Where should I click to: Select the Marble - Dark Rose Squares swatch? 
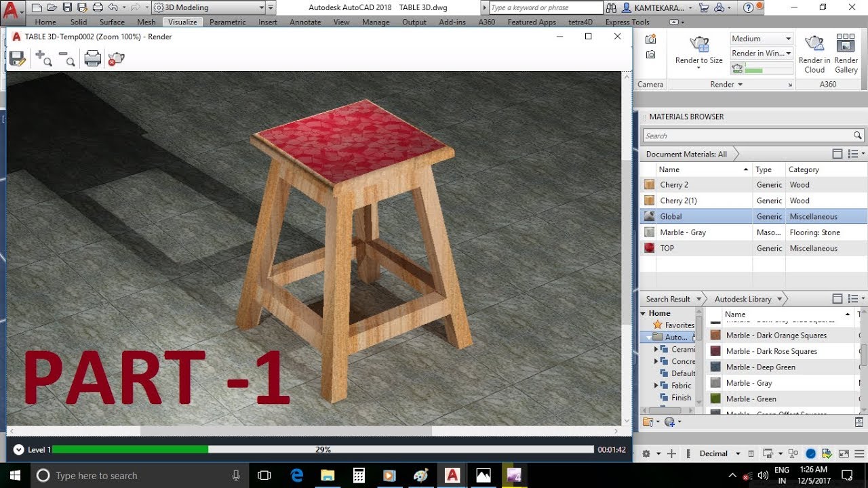tap(715, 351)
